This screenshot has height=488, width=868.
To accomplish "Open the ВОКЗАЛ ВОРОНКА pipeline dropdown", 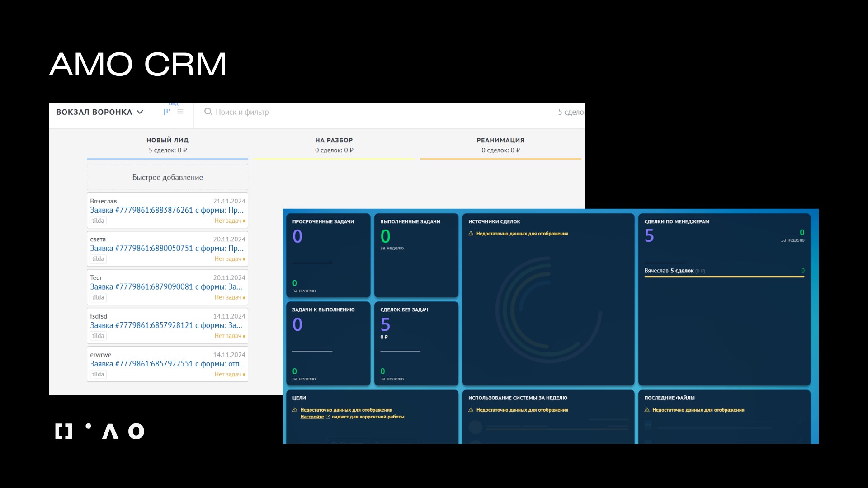I will [99, 112].
